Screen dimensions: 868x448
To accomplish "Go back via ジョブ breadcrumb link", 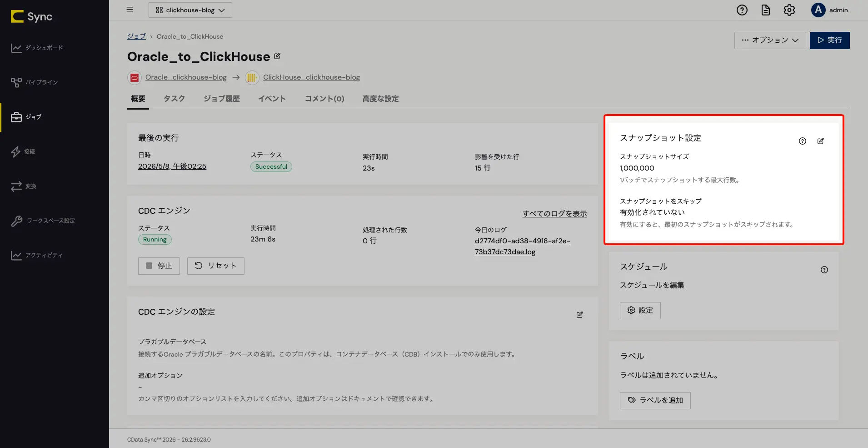I will click(136, 36).
